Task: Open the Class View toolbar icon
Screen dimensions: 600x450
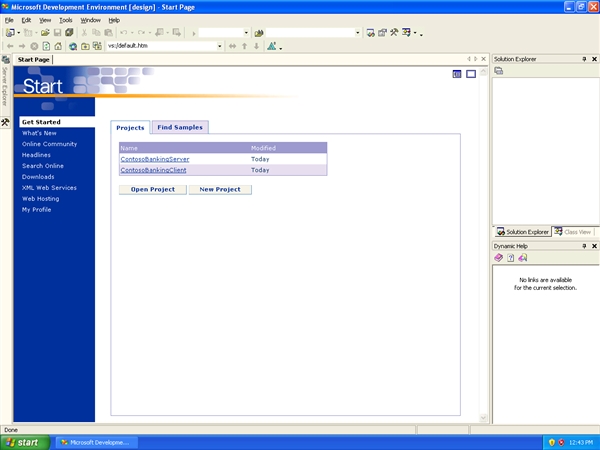Action: pos(406,33)
